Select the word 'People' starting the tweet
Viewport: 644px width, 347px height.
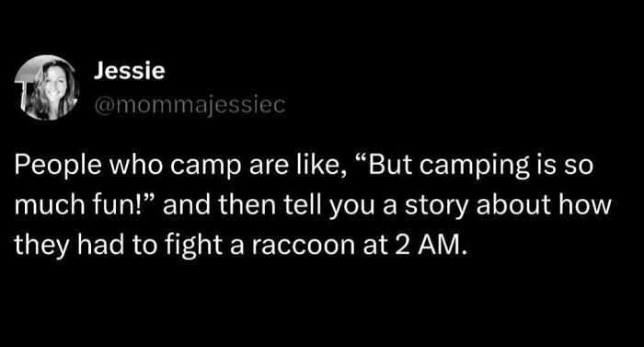coord(57,166)
